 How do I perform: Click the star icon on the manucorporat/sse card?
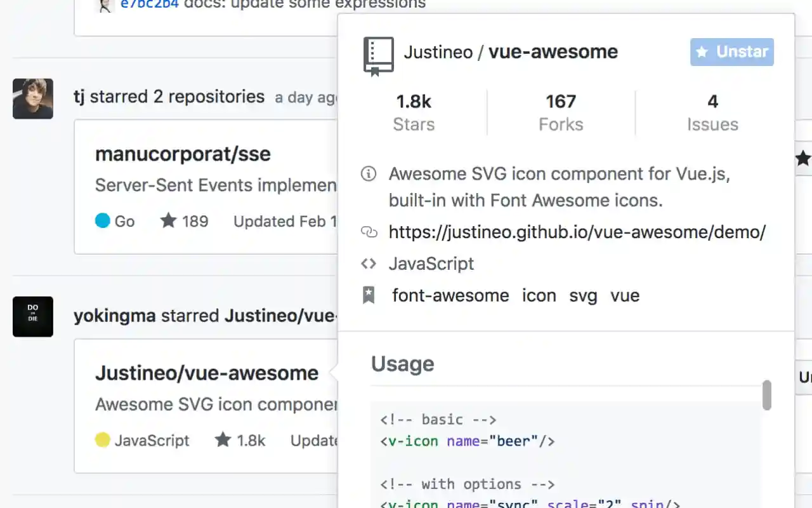pos(167,220)
